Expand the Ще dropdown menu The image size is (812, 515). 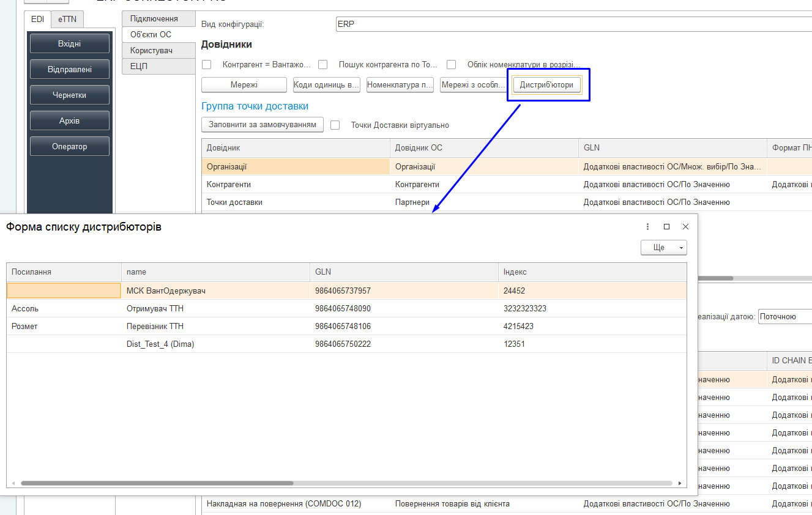(x=663, y=248)
